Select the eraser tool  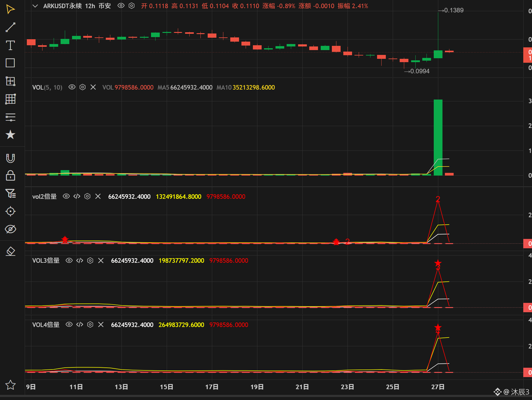10,251
